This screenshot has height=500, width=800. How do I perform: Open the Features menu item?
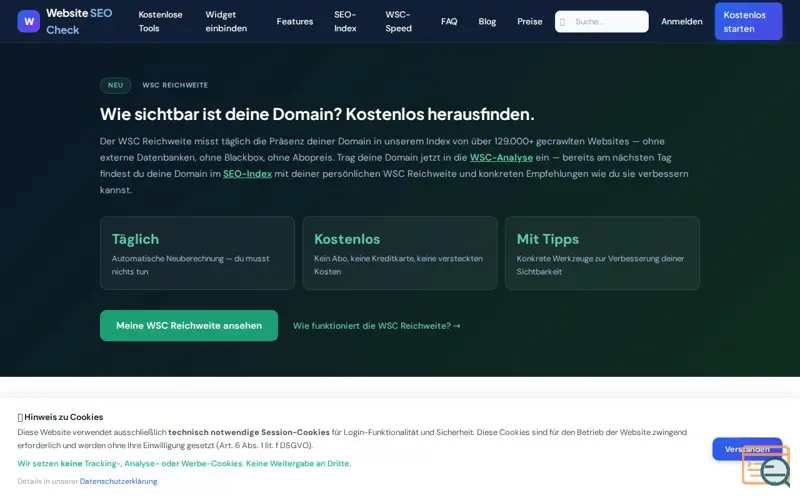click(295, 21)
